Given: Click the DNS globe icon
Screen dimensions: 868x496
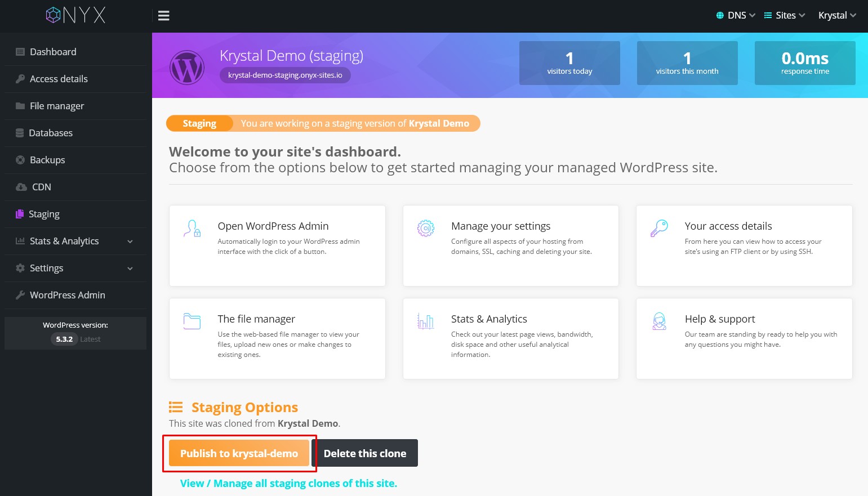Looking at the screenshot, I should point(720,15).
